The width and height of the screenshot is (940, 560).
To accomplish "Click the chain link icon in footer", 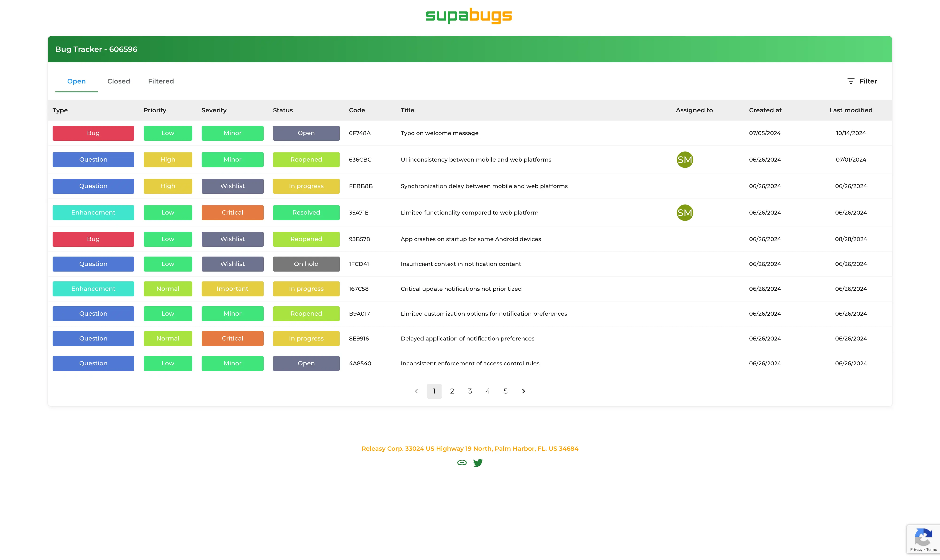I will click(x=462, y=463).
